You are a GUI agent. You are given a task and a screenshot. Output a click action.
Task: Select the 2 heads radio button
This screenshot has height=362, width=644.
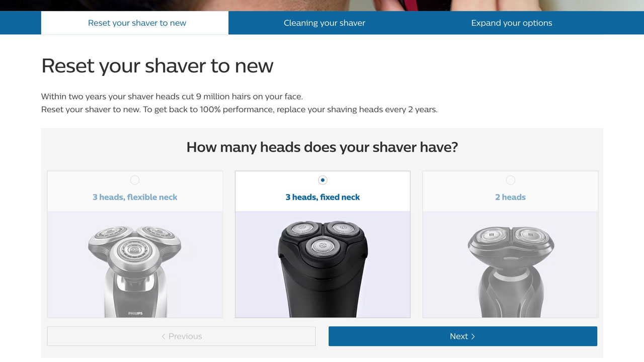(510, 180)
